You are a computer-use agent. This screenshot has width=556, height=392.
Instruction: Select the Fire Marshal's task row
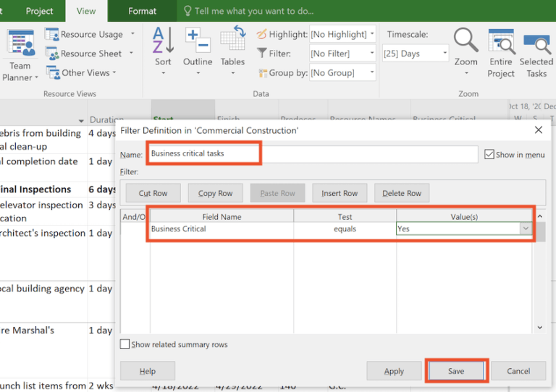point(28,330)
